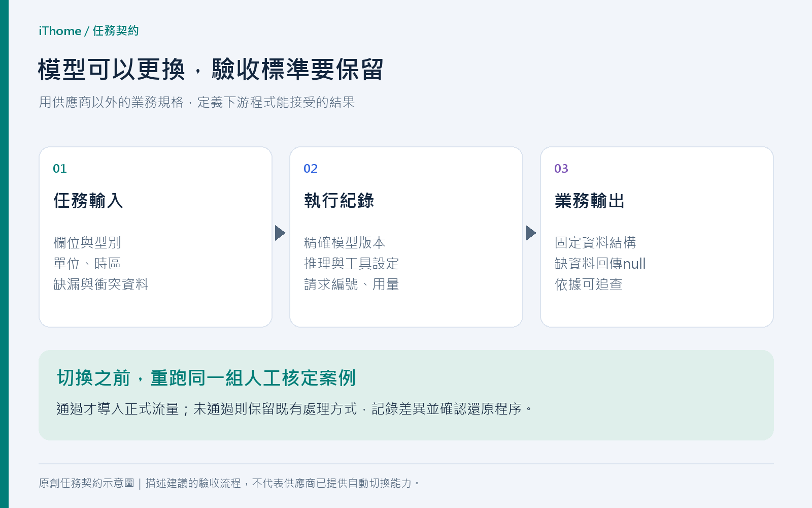The width and height of the screenshot is (812, 508).
Task: Select the 任務輸入 card heading
Action: (88, 201)
